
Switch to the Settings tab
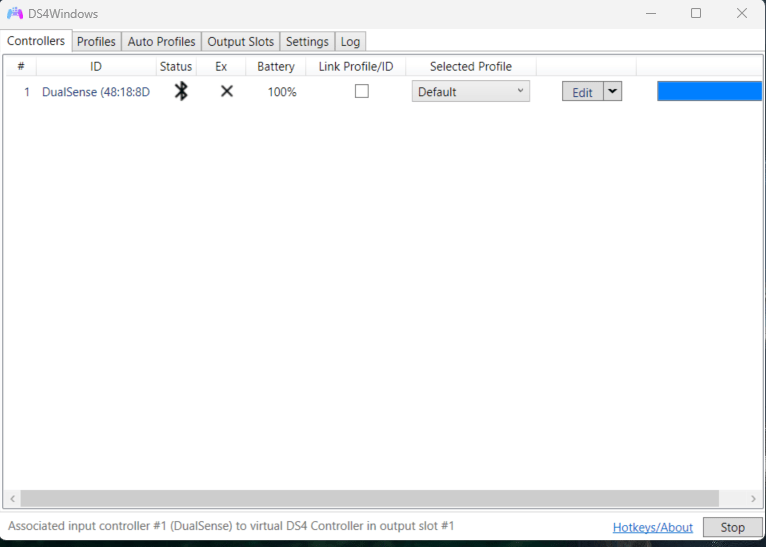[307, 42]
